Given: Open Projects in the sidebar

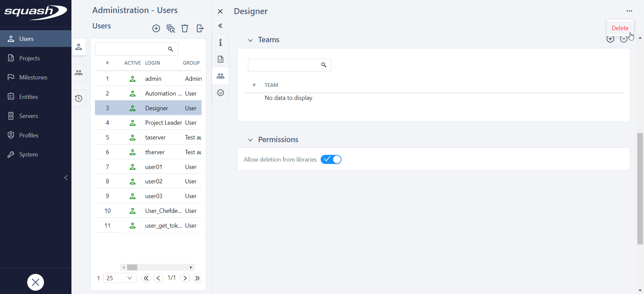Looking at the screenshot, I should point(30,58).
